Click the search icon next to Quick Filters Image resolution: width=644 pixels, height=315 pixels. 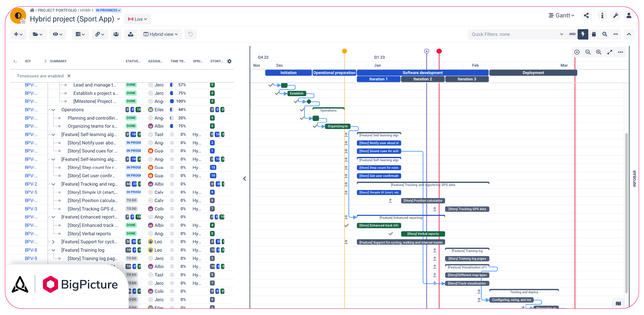pyautogui.click(x=604, y=34)
